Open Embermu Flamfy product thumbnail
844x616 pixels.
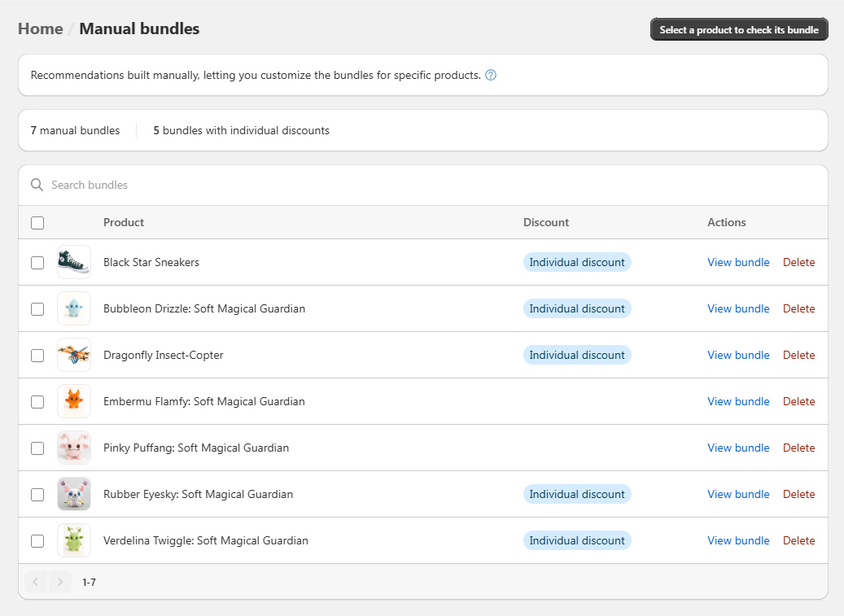74,401
